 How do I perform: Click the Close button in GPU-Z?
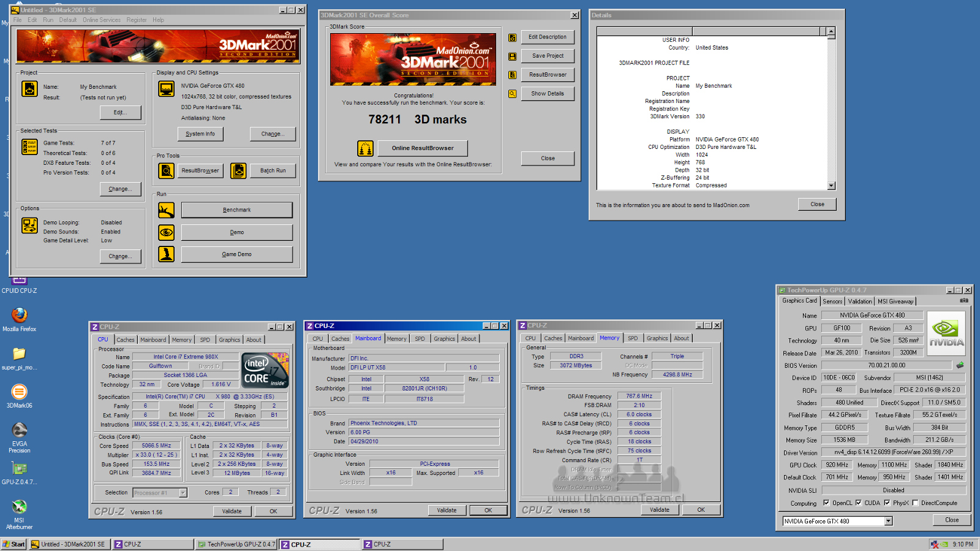pyautogui.click(x=952, y=520)
